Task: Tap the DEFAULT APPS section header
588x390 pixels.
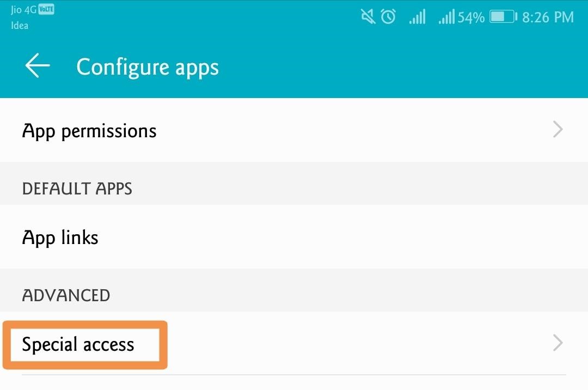Action: tap(77, 189)
